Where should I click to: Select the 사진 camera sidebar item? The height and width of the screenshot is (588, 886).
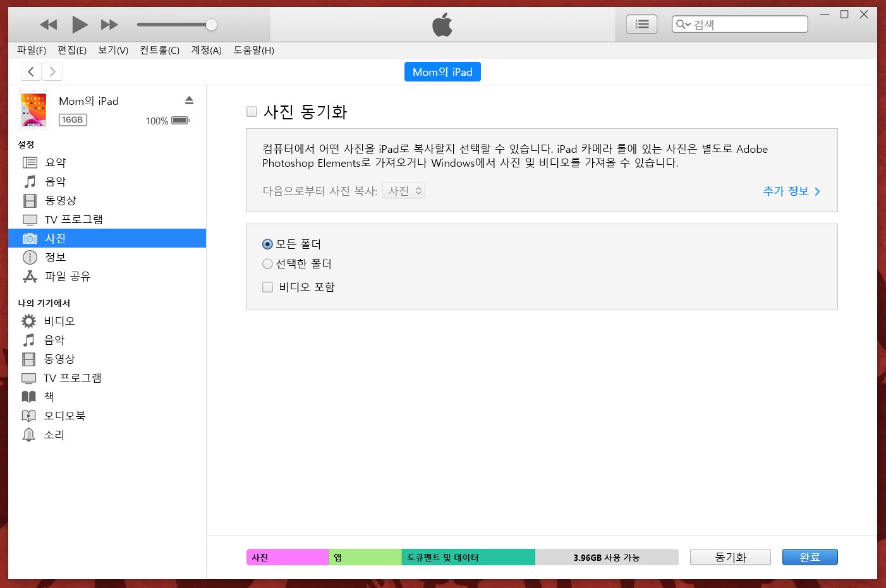pos(107,238)
